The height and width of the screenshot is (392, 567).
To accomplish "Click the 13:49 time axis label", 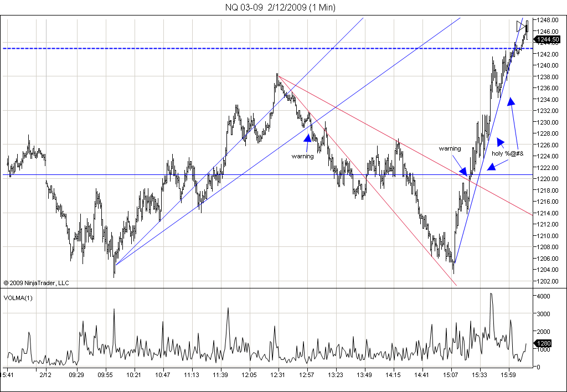I will [x=364, y=375].
